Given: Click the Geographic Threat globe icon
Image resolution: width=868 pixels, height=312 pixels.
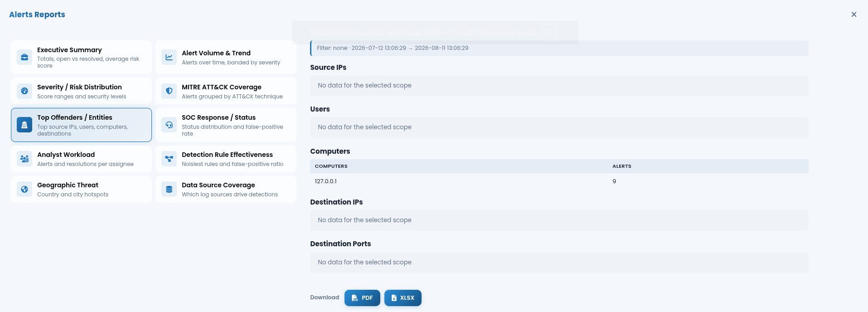Looking at the screenshot, I should point(24,189).
